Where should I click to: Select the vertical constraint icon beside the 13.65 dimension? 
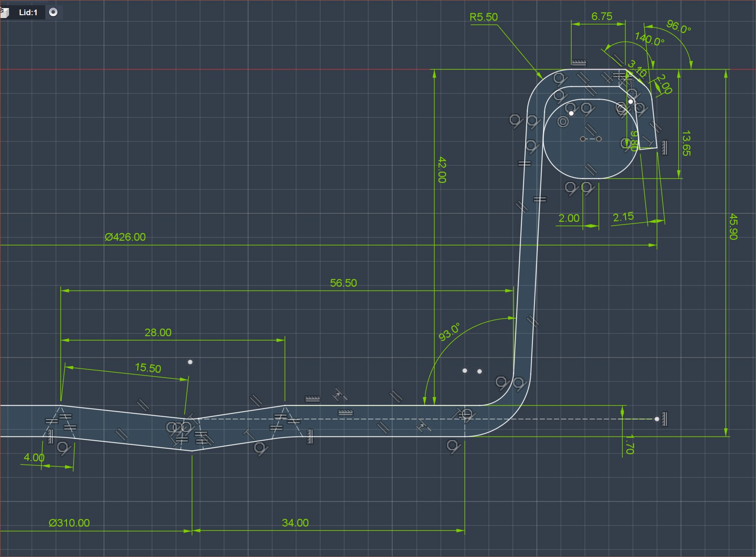pos(664,148)
